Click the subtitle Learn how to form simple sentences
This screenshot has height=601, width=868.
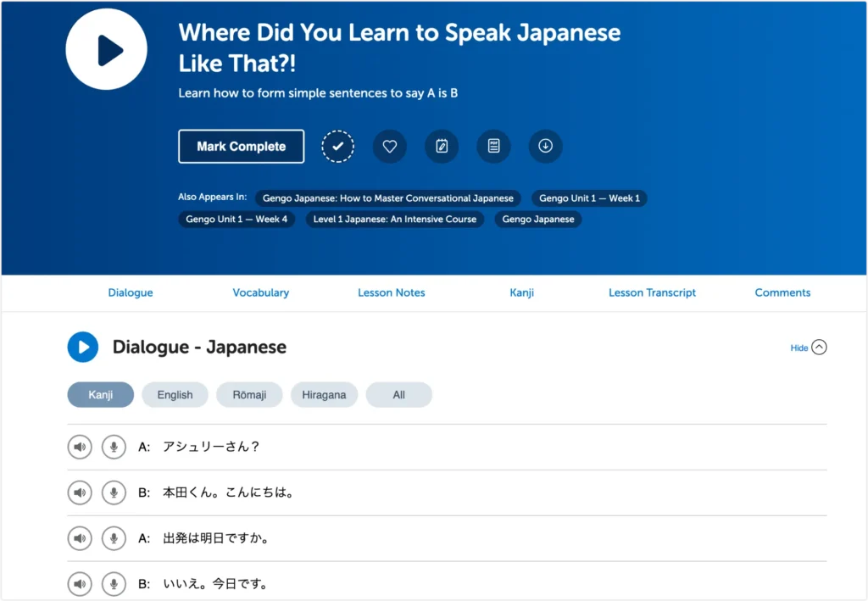pyautogui.click(x=318, y=93)
